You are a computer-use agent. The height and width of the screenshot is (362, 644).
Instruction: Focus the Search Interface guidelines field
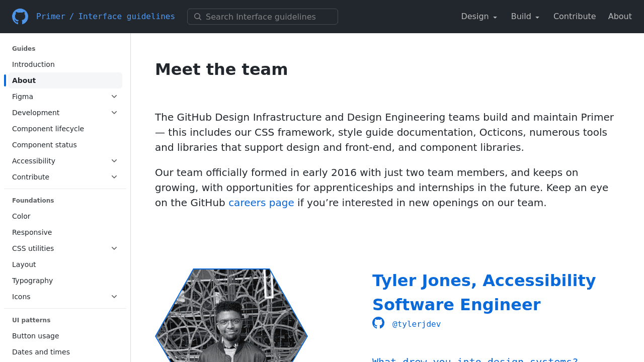point(263,17)
